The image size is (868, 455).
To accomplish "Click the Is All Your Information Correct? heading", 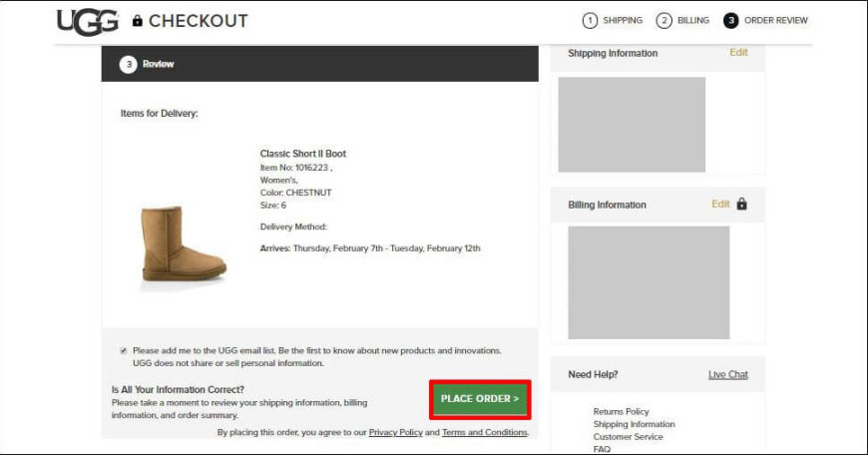I will (178, 390).
